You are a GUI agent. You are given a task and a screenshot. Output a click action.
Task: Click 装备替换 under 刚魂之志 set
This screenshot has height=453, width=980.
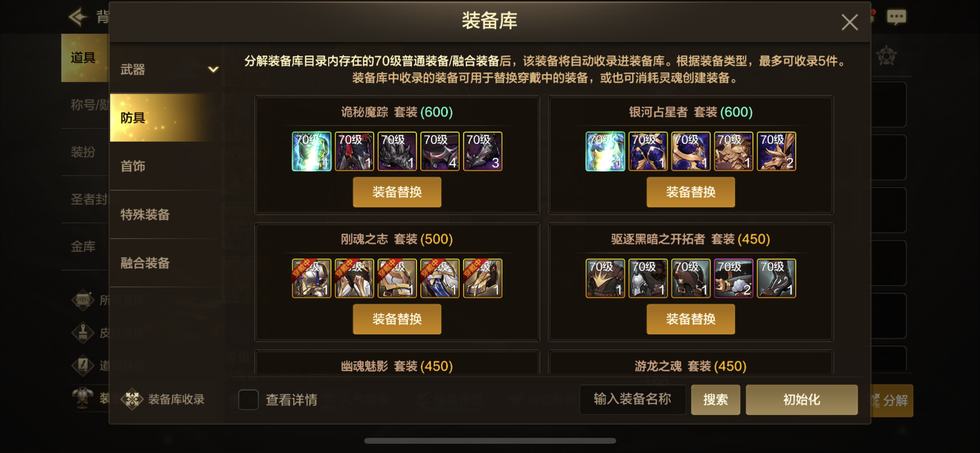click(x=397, y=319)
